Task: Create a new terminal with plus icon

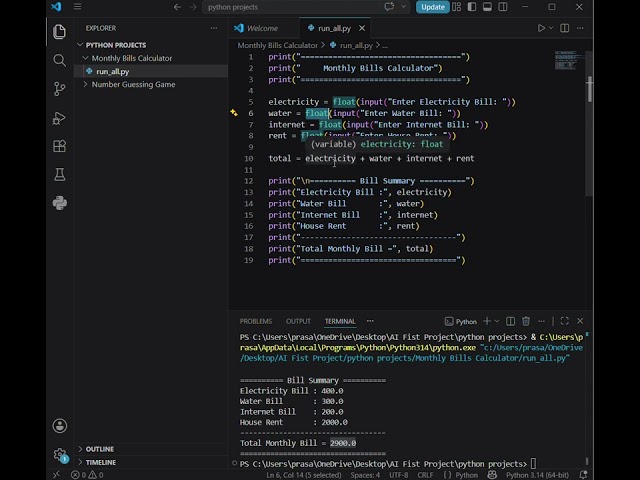Action: click(x=487, y=321)
